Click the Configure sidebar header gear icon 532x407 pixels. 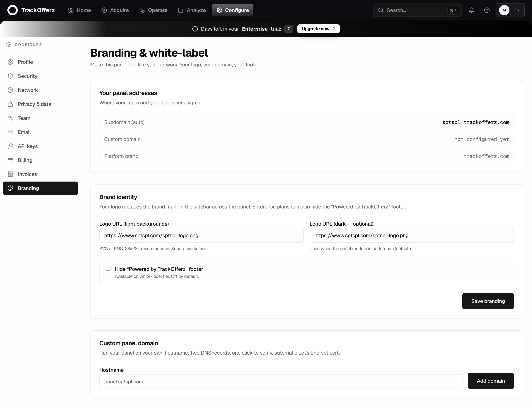pos(9,45)
